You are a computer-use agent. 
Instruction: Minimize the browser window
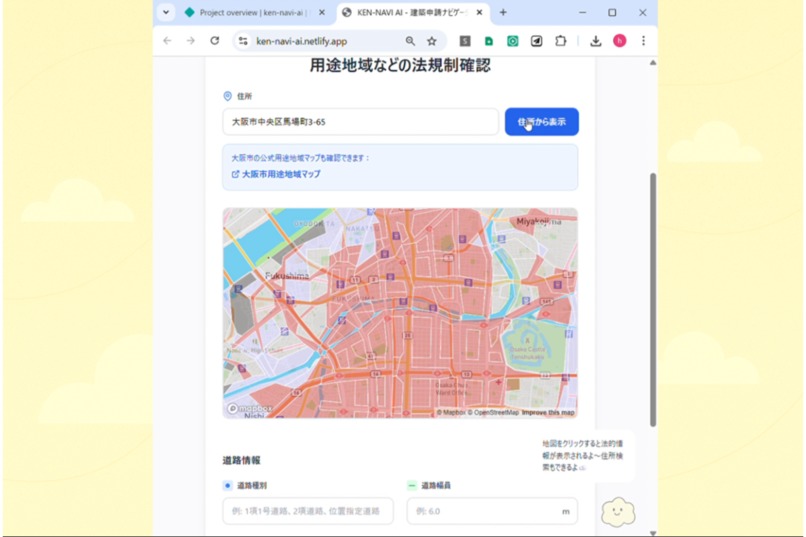coord(582,12)
